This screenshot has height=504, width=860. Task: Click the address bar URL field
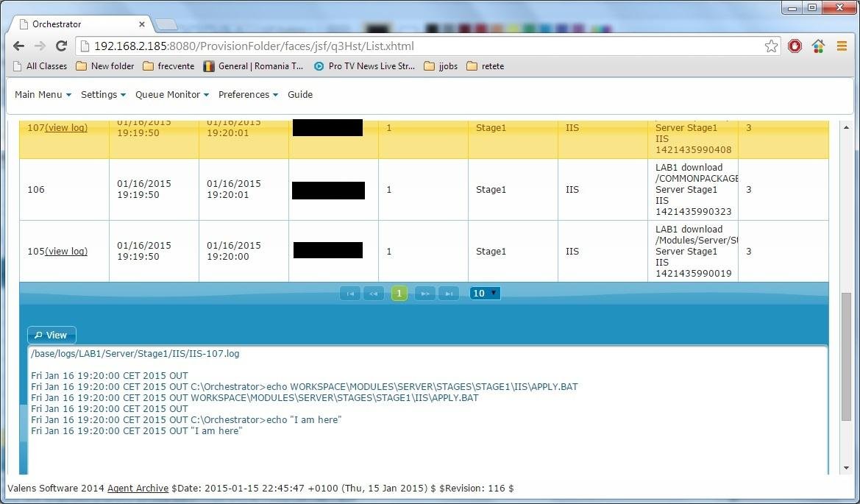click(294, 46)
